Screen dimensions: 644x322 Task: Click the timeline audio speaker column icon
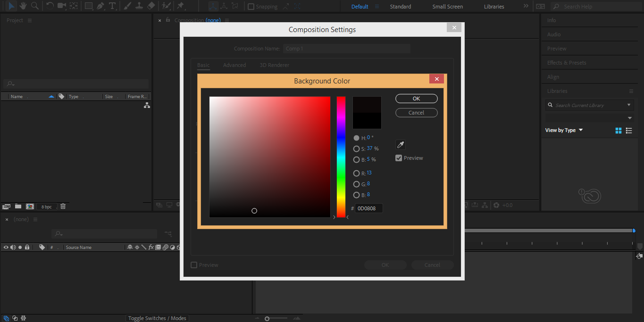coord(13,247)
